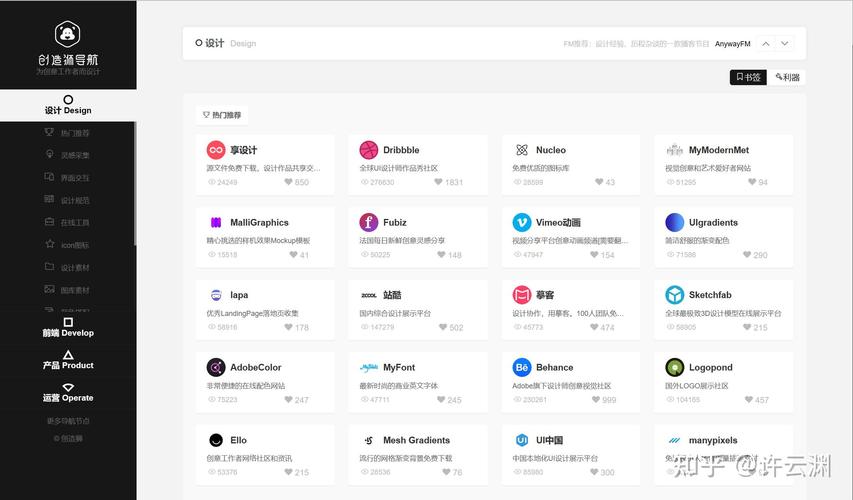Image resolution: width=853 pixels, height=500 pixels.
Task: Open 更多导航节点 link
Action: (68, 421)
